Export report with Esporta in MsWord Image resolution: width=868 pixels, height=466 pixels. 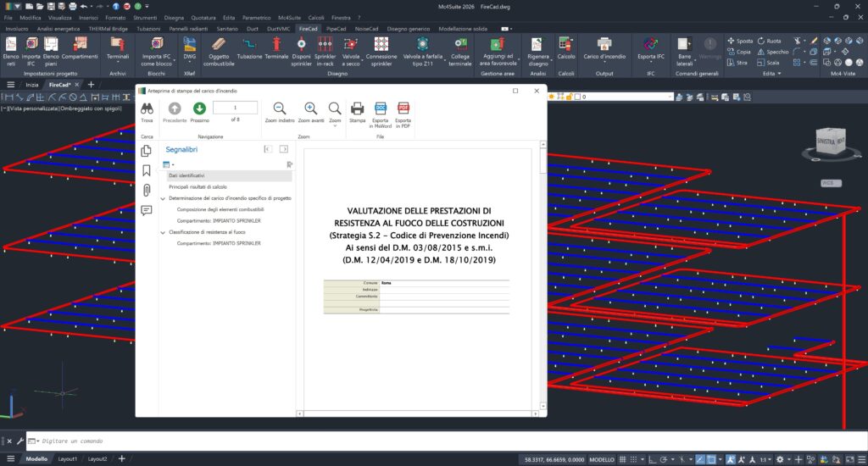[x=381, y=115]
